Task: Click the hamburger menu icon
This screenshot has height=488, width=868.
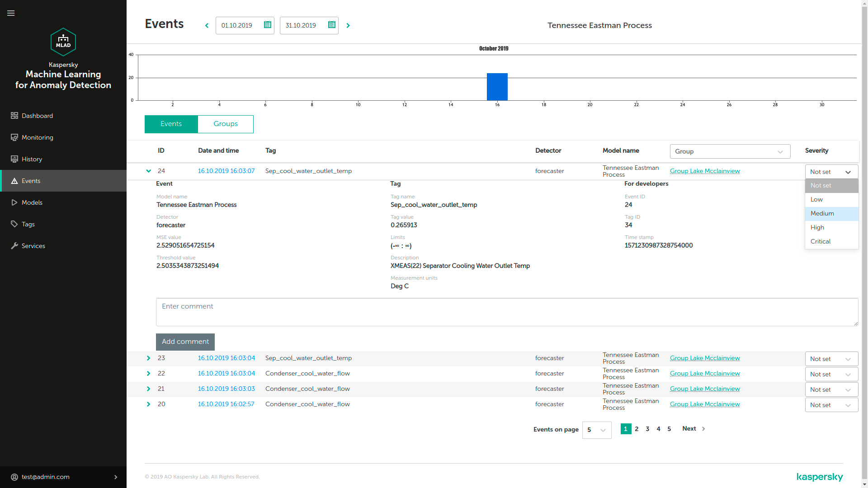Action: pyautogui.click(x=11, y=13)
